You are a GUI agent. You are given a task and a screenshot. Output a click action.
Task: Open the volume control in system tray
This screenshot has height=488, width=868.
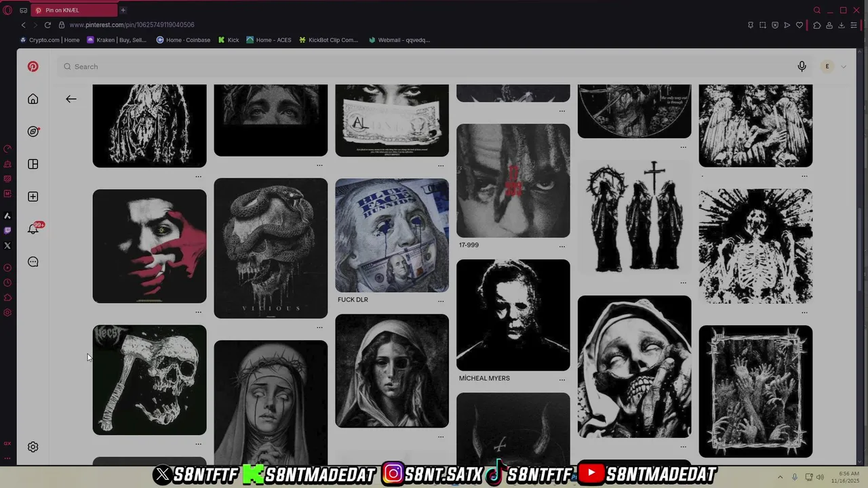[820, 477]
